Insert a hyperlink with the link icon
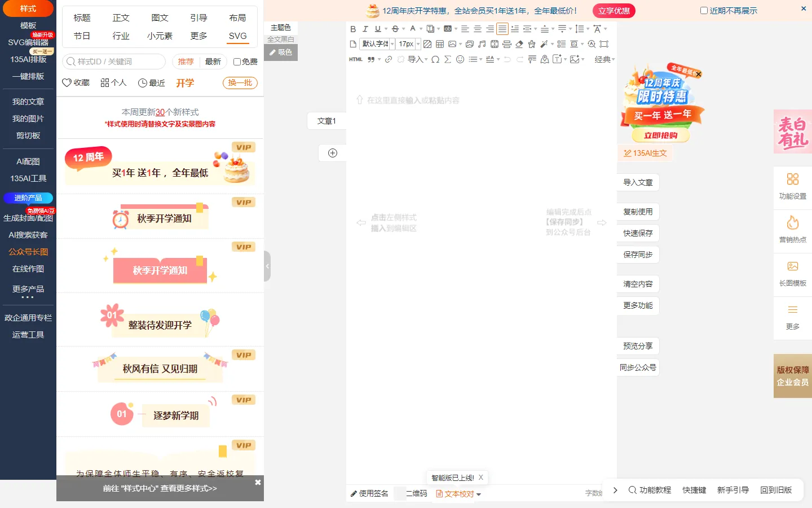The image size is (812, 508). pyautogui.click(x=389, y=59)
